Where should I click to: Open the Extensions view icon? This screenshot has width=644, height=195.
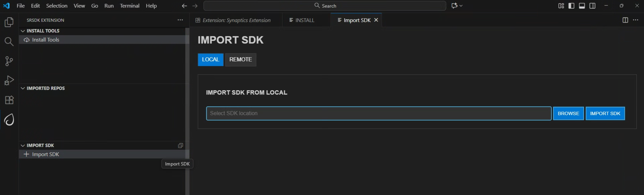pos(9,100)
